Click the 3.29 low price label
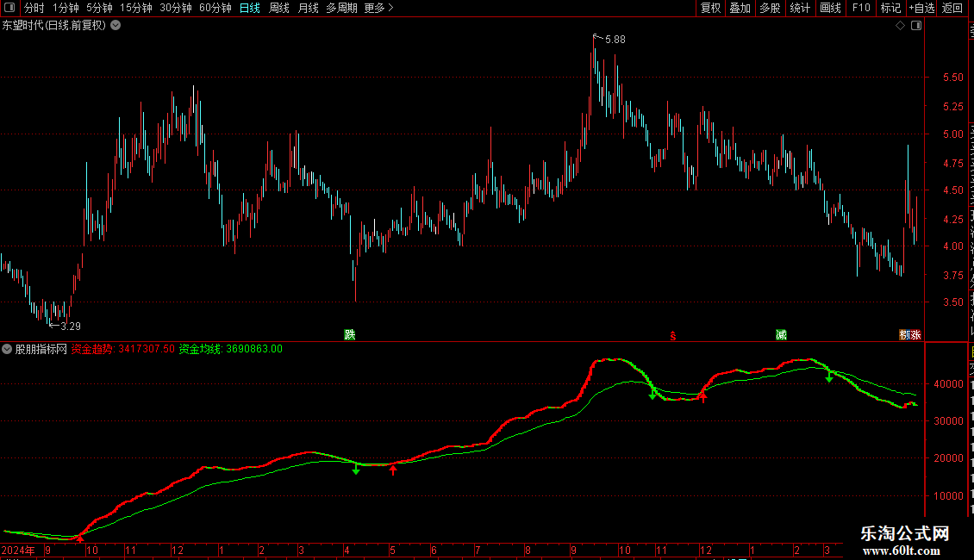 [x=70, y=326]
